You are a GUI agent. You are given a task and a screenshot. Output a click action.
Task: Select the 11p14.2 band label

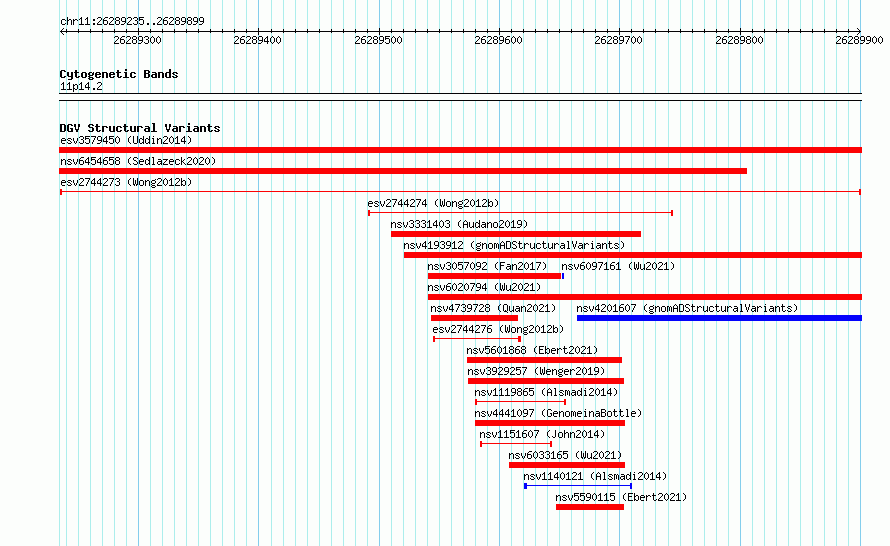pyautogui.click(x=81, y=86)
